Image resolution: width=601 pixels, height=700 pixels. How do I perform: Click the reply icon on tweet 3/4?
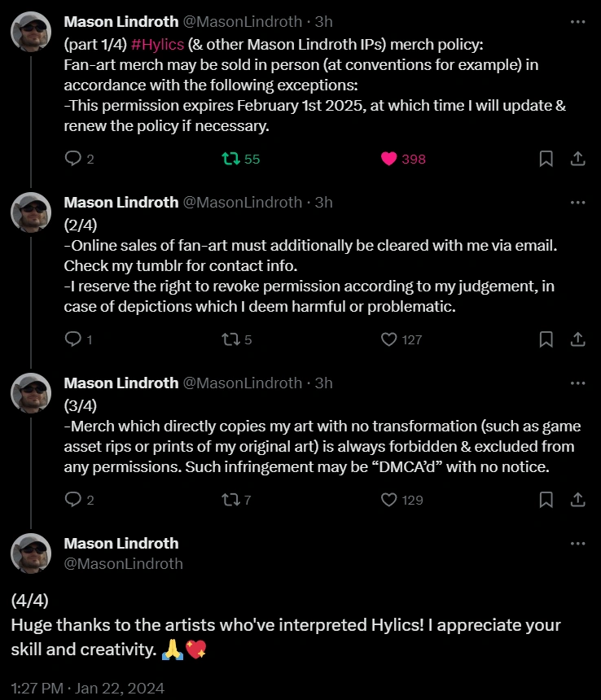pos(72,500)
